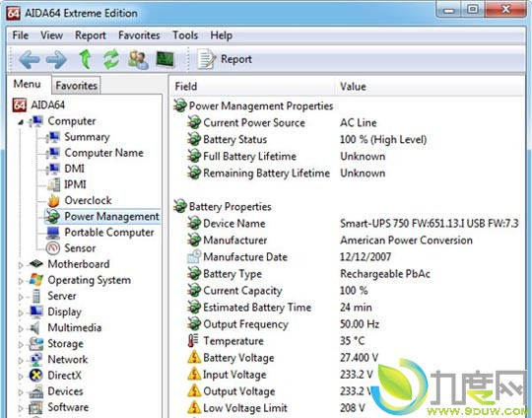Click the Display monitor icon
The height and width of the screenshot is (418, 532).
click(36, 312)
